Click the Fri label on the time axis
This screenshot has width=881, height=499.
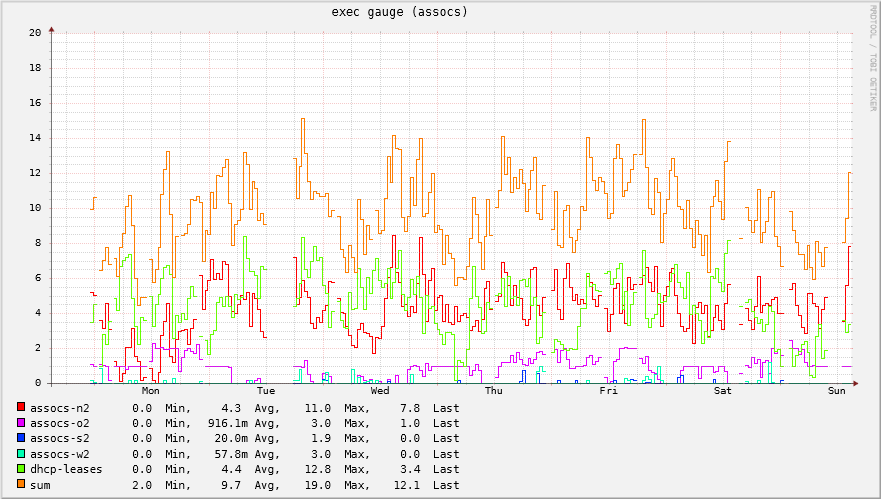[x=608, y=391]
